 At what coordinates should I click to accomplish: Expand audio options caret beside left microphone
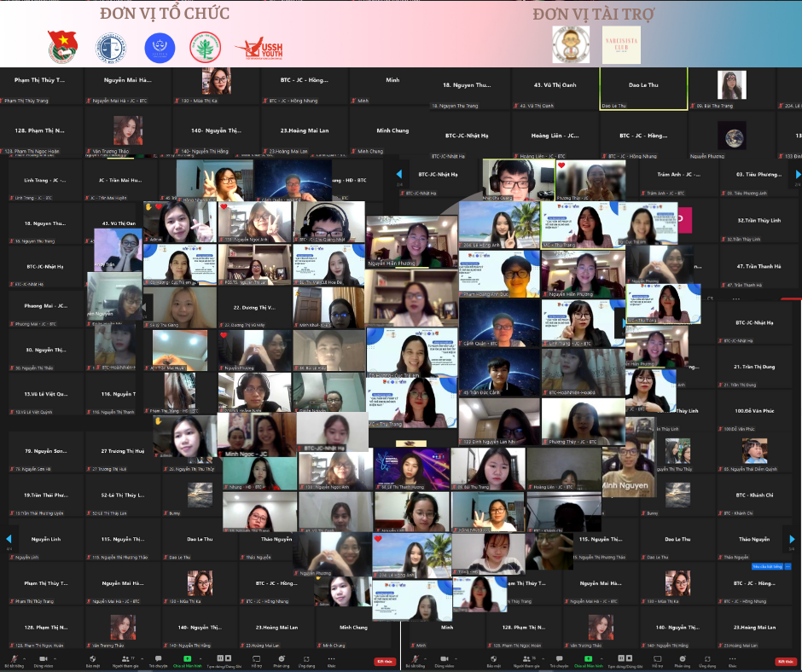point(23,656)
